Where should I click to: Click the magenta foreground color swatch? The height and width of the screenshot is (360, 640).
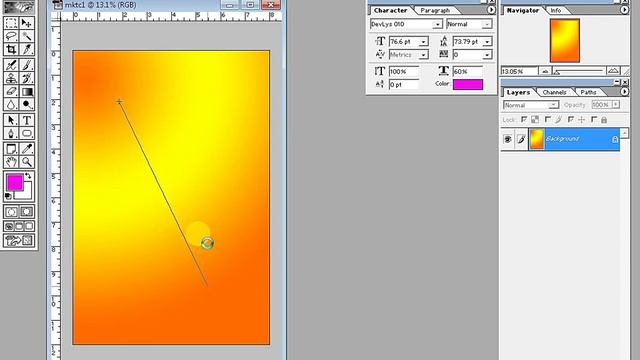pyautogui.click(x=15, y=182)
